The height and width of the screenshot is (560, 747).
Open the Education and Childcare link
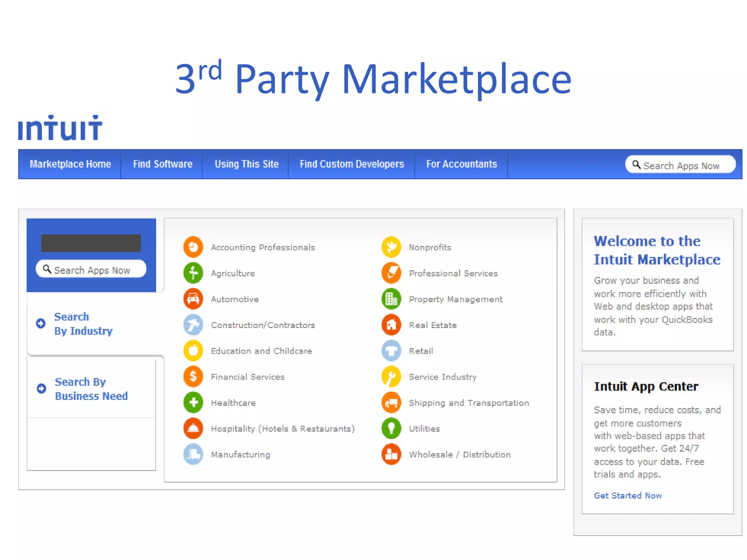point(261,351)
